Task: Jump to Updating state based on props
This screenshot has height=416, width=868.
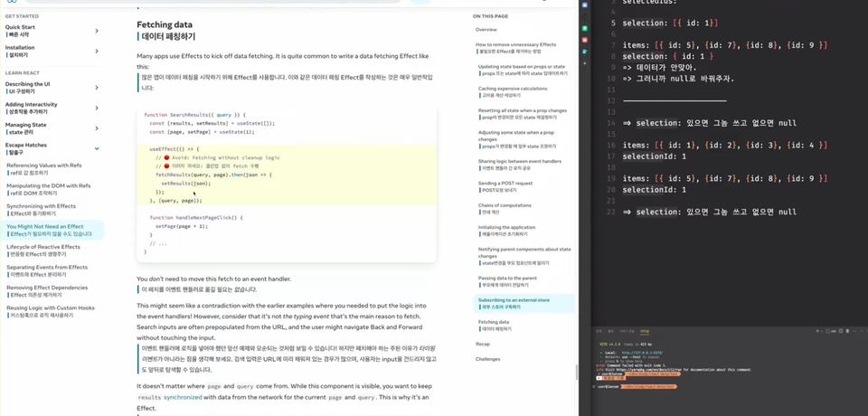Action: click(522, 70)
